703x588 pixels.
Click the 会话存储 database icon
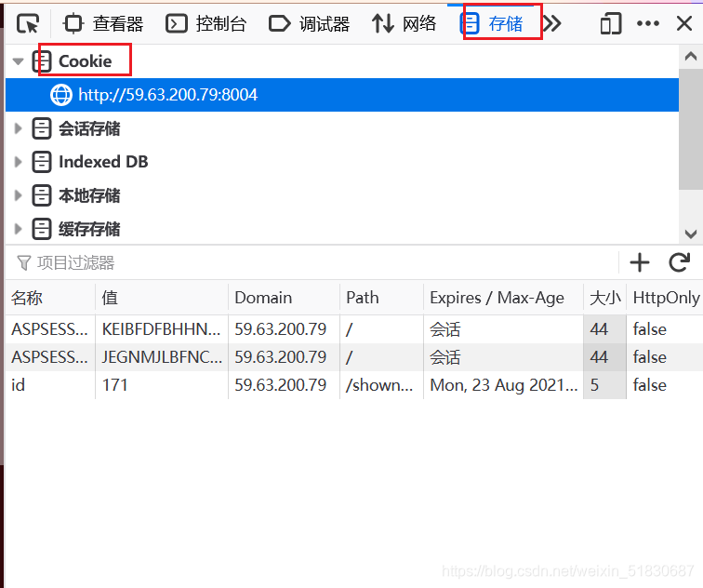pyautogui.click(x=42, y=128)
